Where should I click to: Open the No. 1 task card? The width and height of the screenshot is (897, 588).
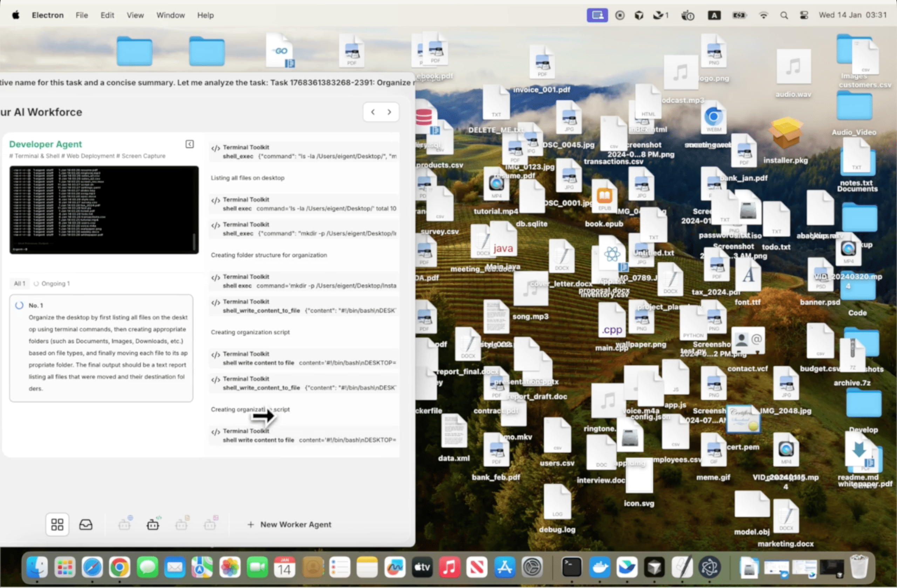click(x=101, y=348)
